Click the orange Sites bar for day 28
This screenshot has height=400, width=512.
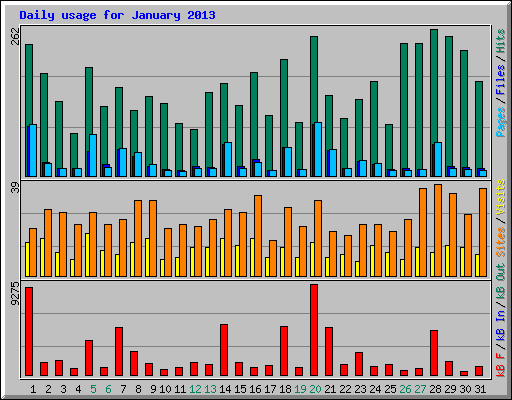[438, 230]
